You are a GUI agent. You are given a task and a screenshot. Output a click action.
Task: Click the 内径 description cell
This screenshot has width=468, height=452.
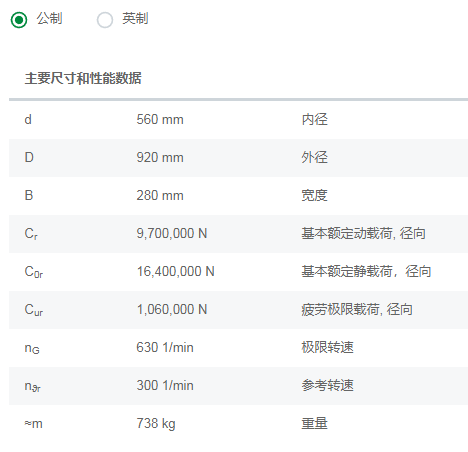coord(315,120)
